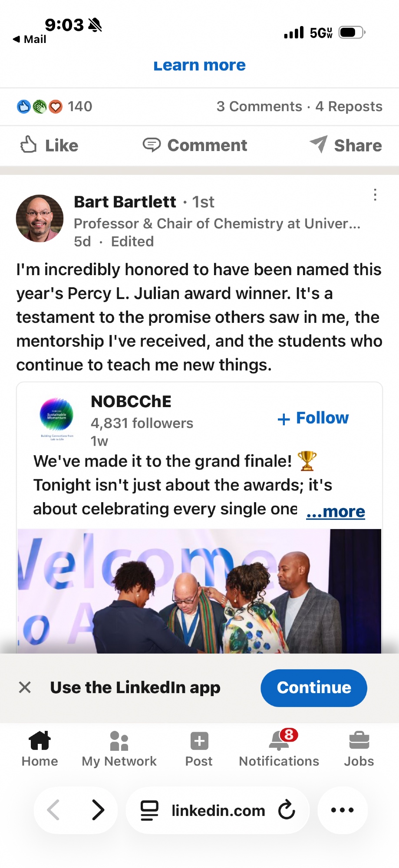The height and width of the screenshot is (868, 399).
Task: Open the Comment action
Action: (195, 145)
